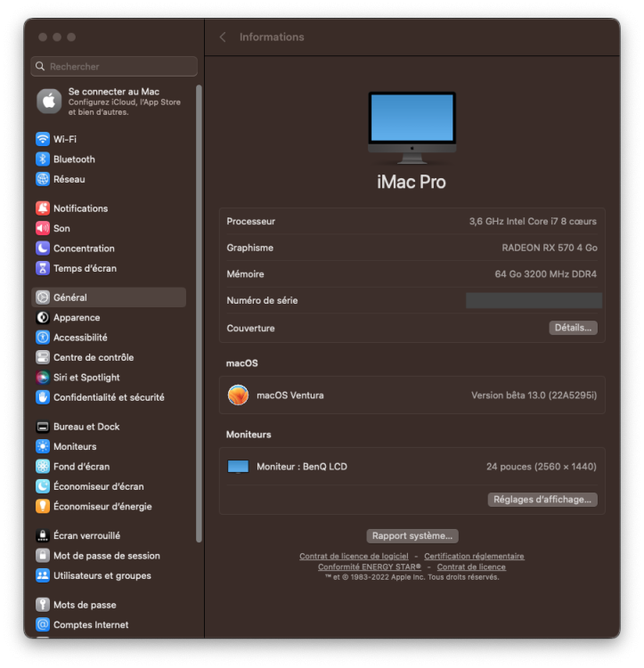Open the Notifications bell icon
This screenshot has width=644, height=668.
43,208
